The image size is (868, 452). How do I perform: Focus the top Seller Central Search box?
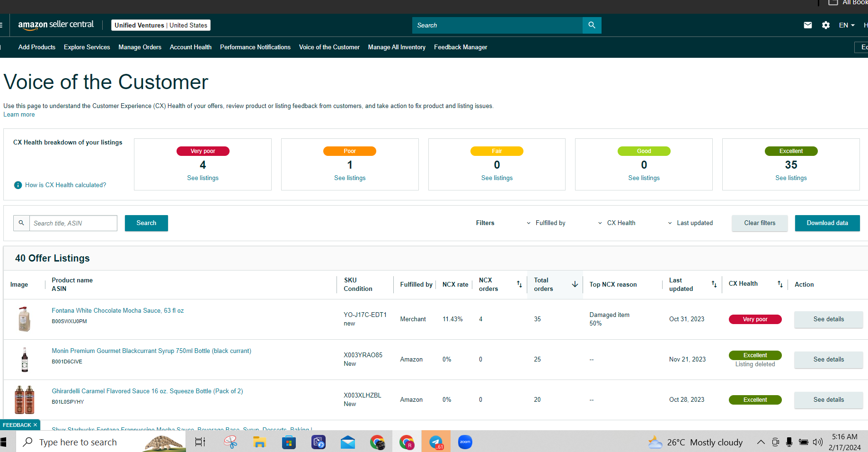point(497,25)
